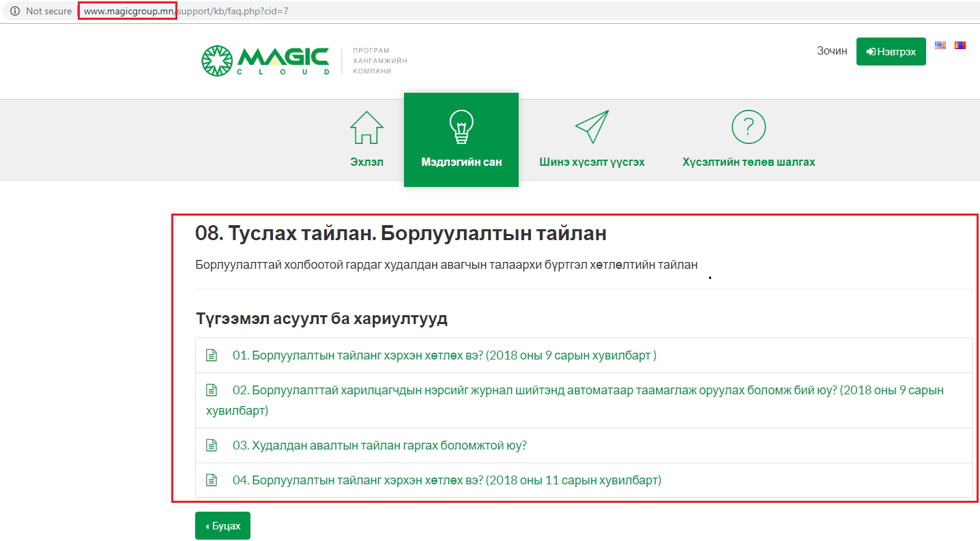This screenshot has width=980, height=541.
Task: Switch language using the Mongolian flag
Action: point(960,46)
